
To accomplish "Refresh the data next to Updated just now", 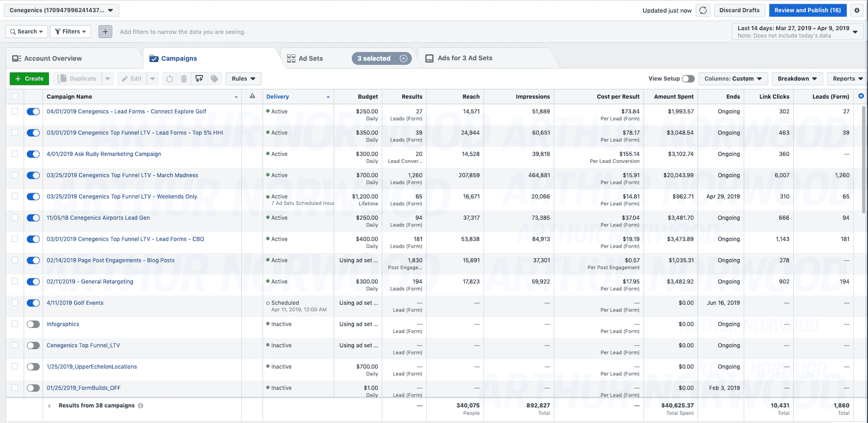I will tap(703, 11).
